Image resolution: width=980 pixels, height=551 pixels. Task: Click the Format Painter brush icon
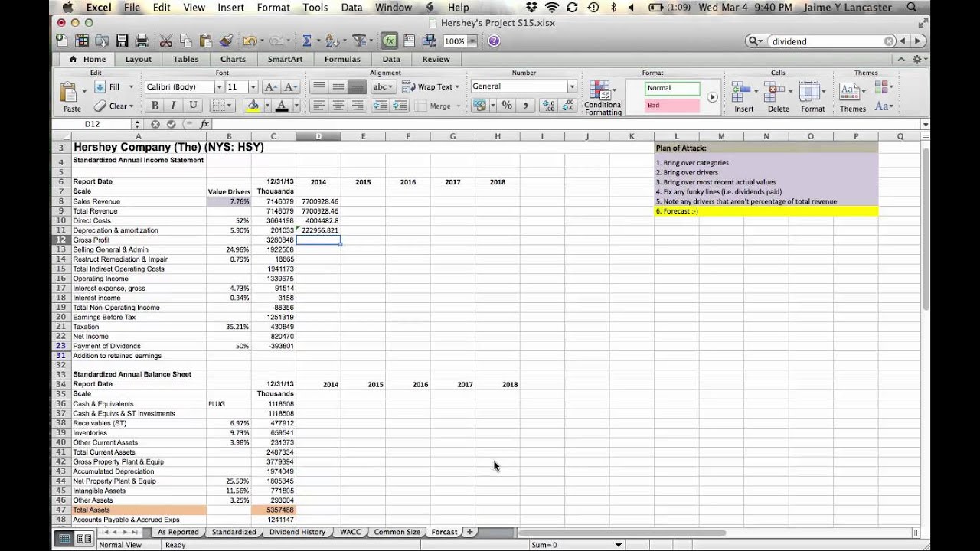tap(226, 41)
